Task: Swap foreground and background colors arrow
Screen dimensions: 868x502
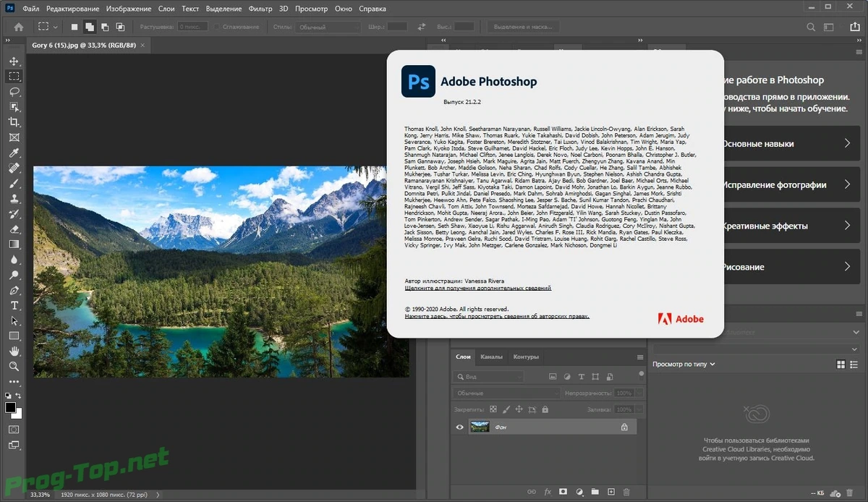Action: 19,396
